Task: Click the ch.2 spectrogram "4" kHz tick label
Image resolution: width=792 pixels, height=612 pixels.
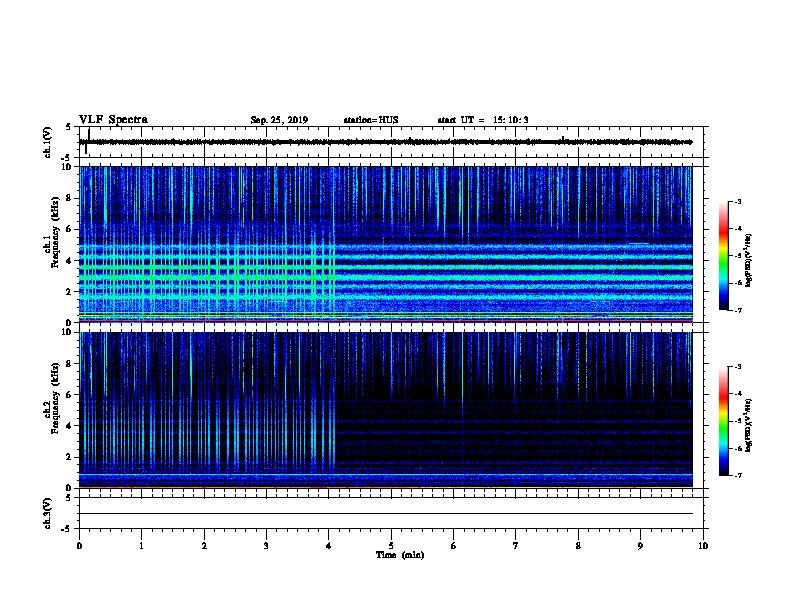Action: pos(70,426)
